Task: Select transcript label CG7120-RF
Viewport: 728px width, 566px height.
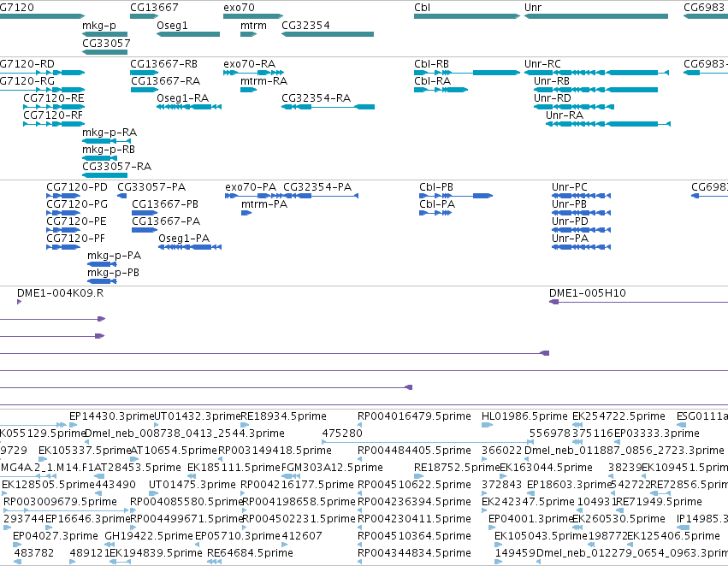Action: pyautogui.click(x=53, y=115)
